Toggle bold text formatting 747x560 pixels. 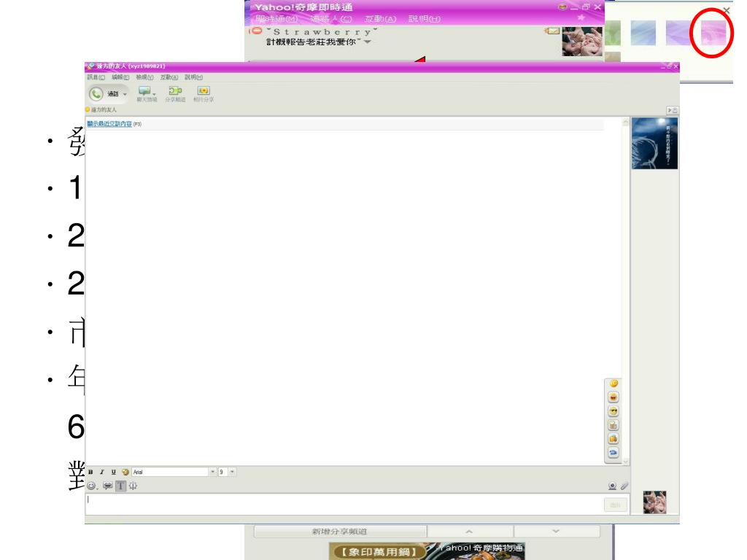tap(90, 472)
